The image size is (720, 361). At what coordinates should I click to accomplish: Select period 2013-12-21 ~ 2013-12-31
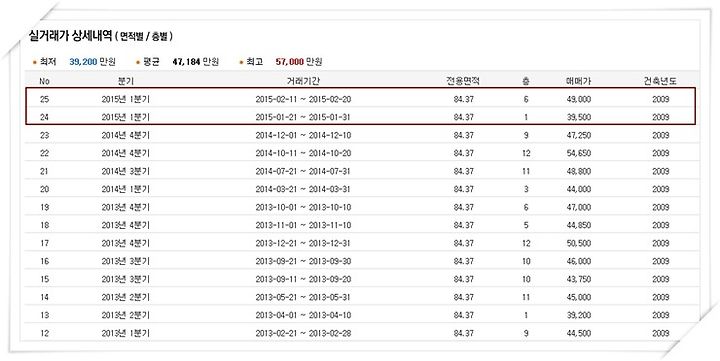pyautogui.click(x=303, y=243)
